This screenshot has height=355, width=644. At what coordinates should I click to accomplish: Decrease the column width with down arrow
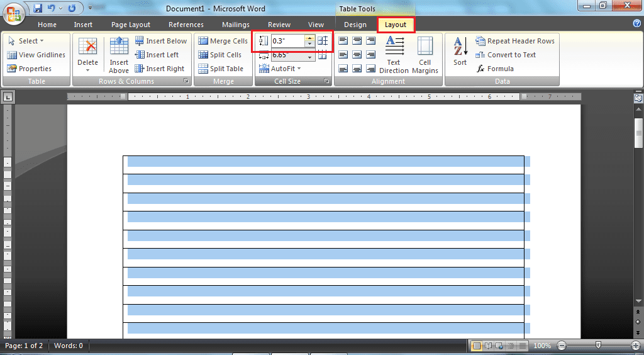click(x=309, y=58)
